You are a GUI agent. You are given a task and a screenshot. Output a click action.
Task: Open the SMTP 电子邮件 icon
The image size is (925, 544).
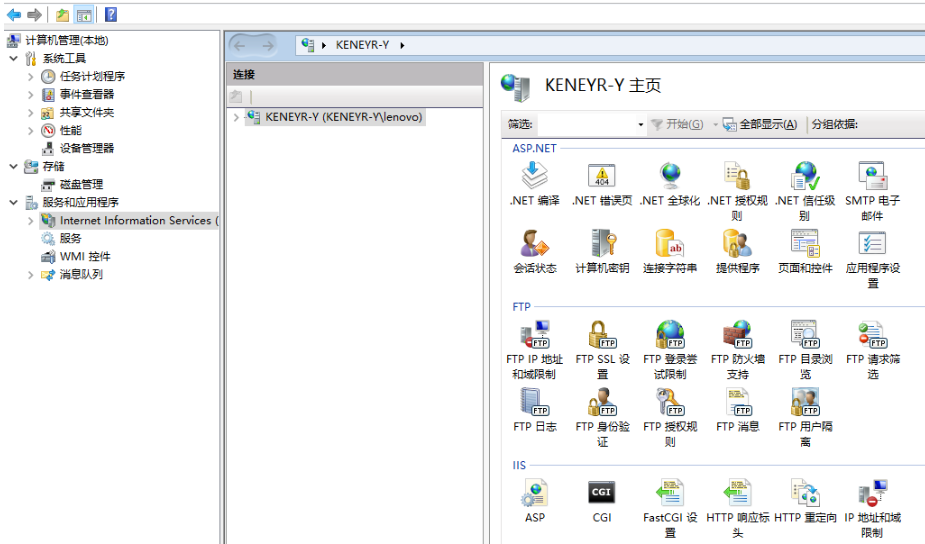click(x=872, y=177)
